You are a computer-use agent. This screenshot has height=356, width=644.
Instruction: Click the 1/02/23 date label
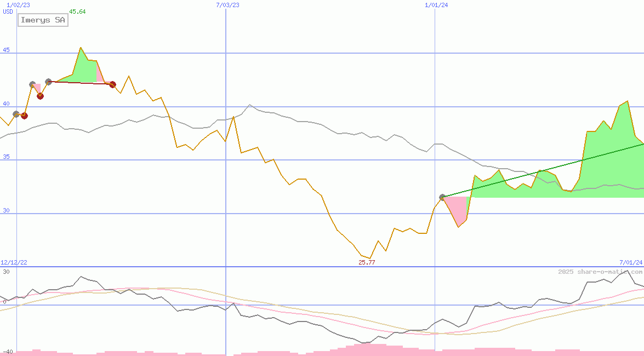click(18, 5)
